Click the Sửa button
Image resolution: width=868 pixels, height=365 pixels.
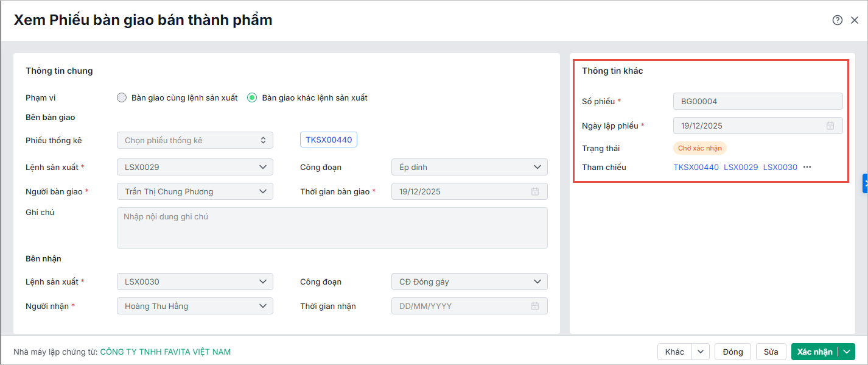tap(771, 352)
